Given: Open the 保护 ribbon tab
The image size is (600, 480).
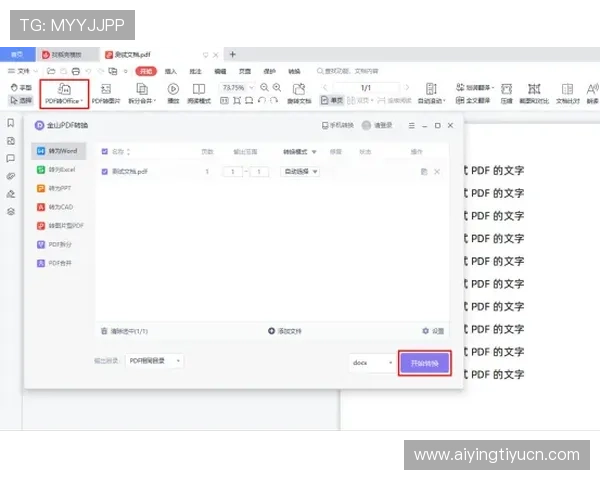Looking at the screenshot, I should pos(269,71).
